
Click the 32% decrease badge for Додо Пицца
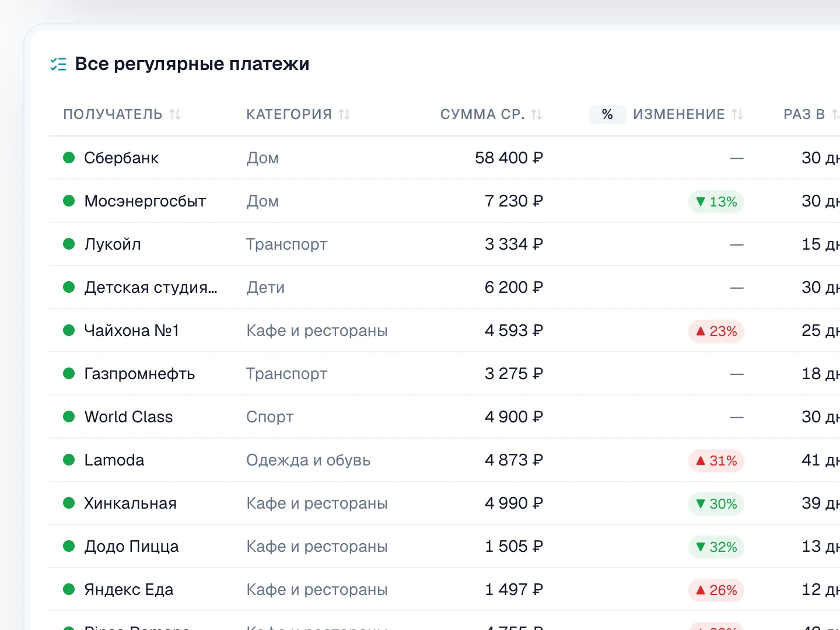pos(716,547)
